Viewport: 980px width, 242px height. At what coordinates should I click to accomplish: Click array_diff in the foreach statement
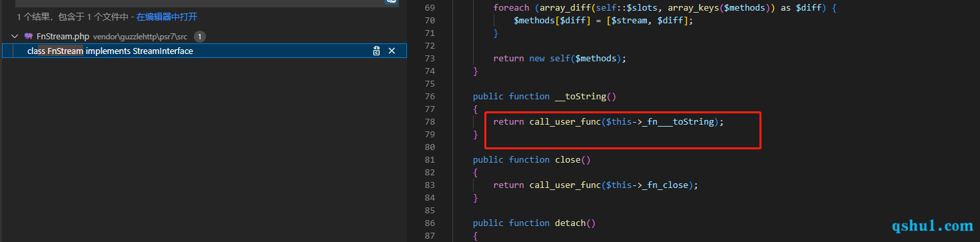click(560, 7)
